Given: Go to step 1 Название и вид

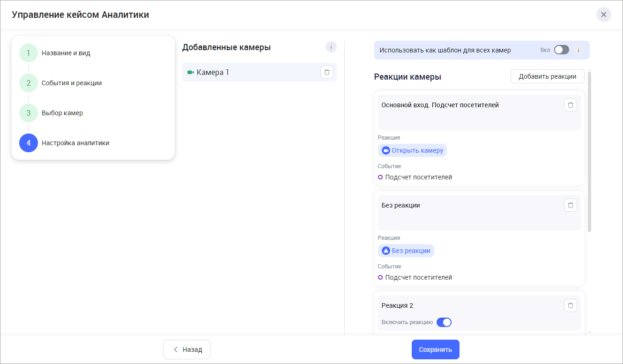Looking at the screenshot, I should tap(29, 53).
